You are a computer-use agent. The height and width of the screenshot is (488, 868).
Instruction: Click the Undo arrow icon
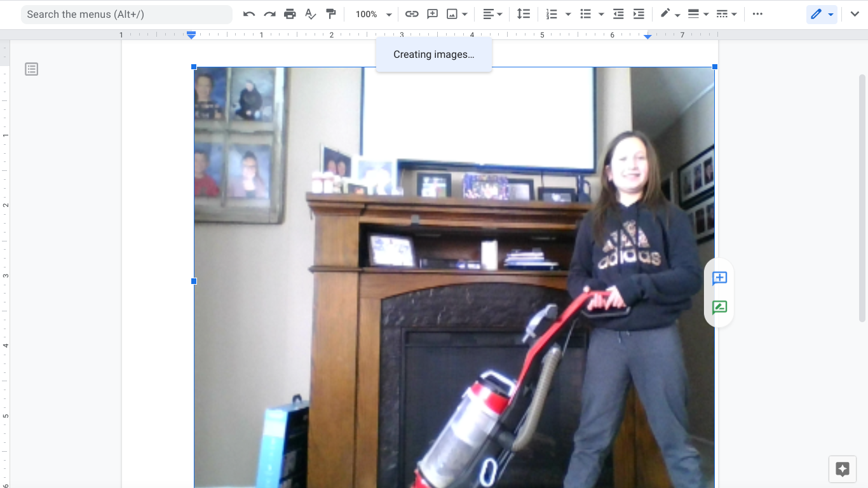pyautogui.click(x=249, y=14)
